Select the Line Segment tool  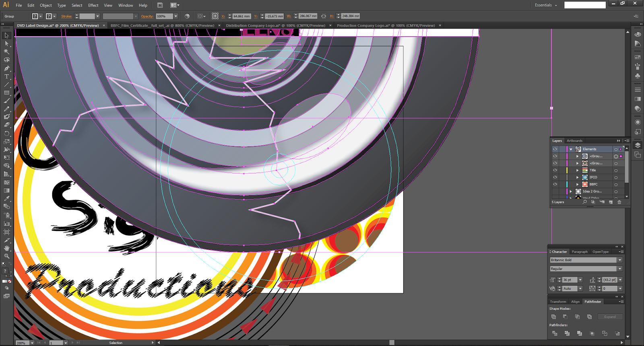pyautogui.click(x=6, y=84)
